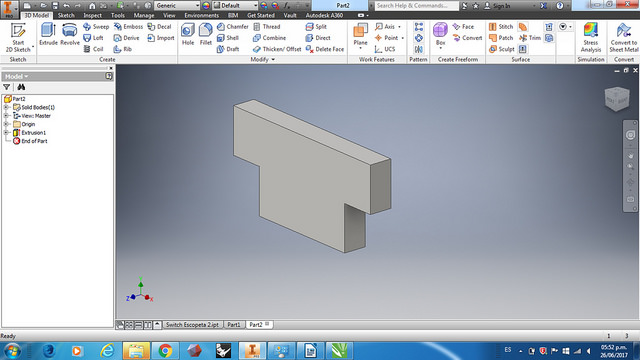Select the Trim surface tool
The width and height of the screenshot is (640, 360).
(x=530, y=38)
